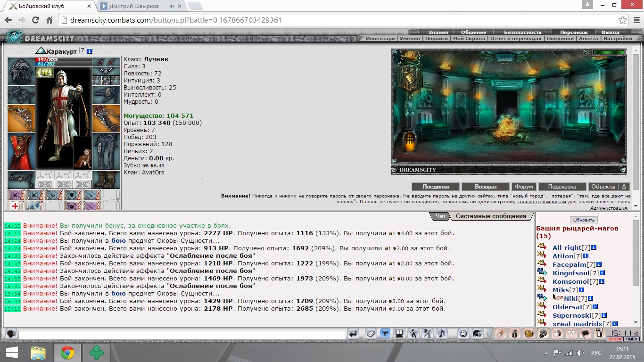Switch to Системные сообщения tab

click(x=490, y=216)
